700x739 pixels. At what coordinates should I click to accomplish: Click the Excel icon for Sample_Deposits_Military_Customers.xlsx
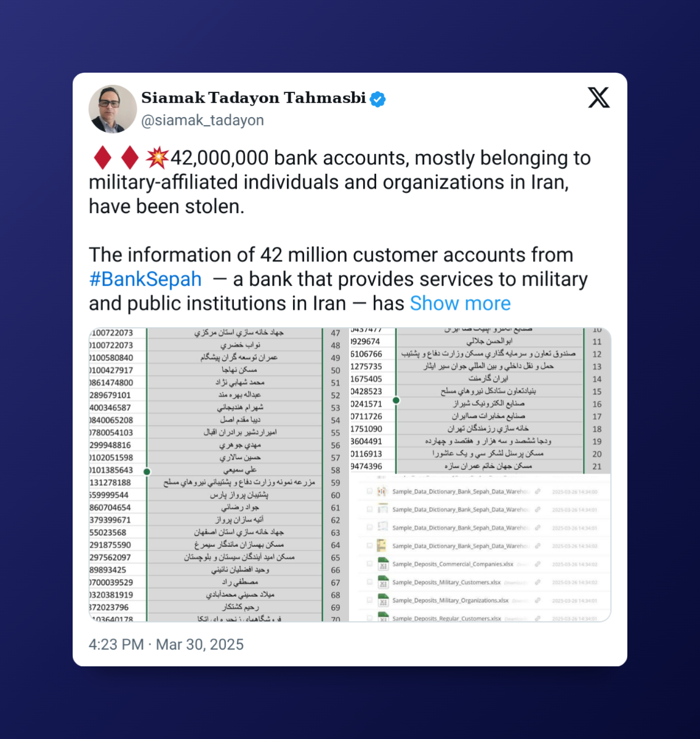(x=382, y=583)
